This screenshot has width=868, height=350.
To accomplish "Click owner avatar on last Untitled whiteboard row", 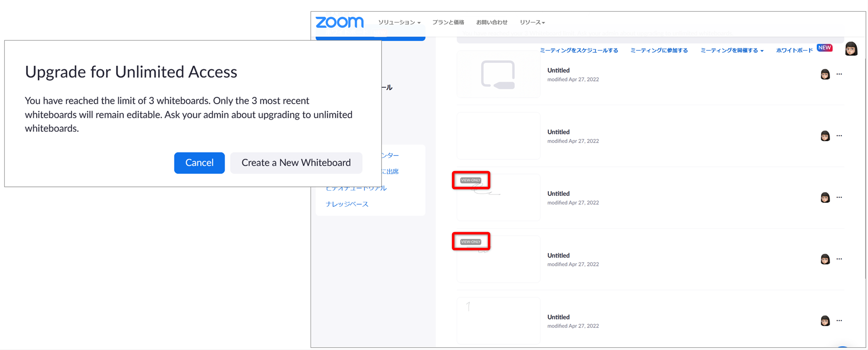I will [825, 321].
